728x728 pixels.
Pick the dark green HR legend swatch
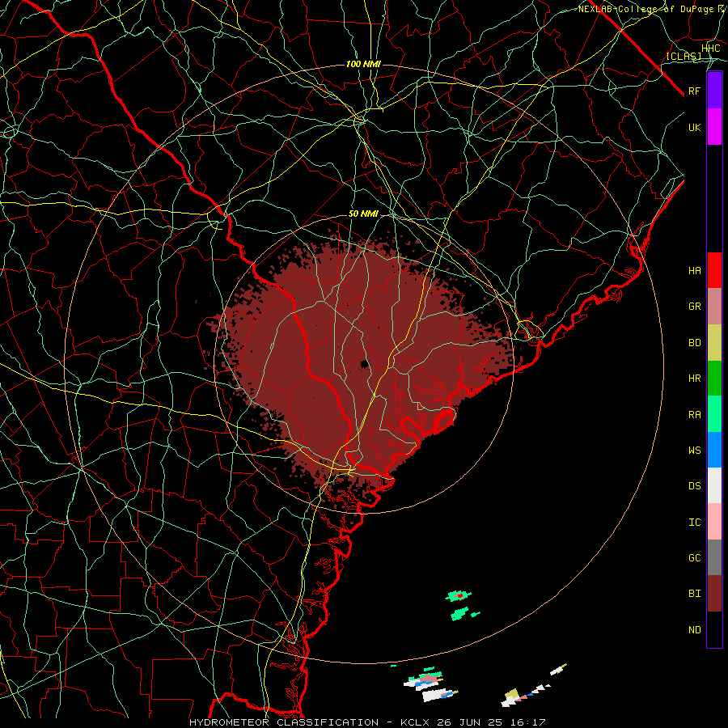pos(714,379)
